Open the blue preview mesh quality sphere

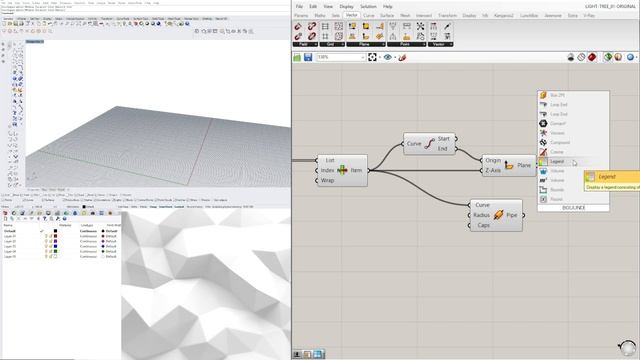pos(630,57)
